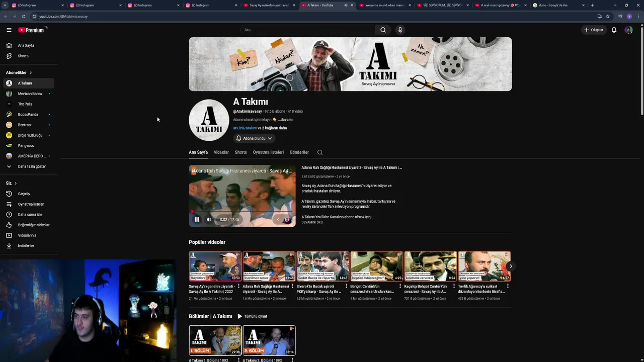Image resolution: width=644 pixels, height=362 pixels.
Task: Bookmark page with the star icon
Action: (x=608, y=16)
